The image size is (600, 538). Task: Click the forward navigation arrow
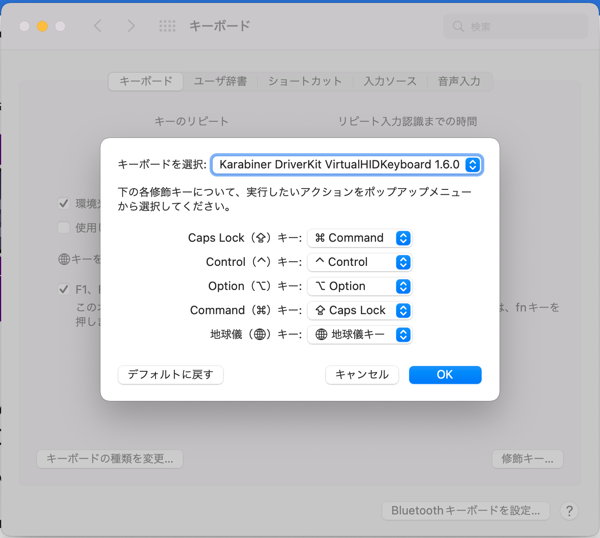click(131, 26)
